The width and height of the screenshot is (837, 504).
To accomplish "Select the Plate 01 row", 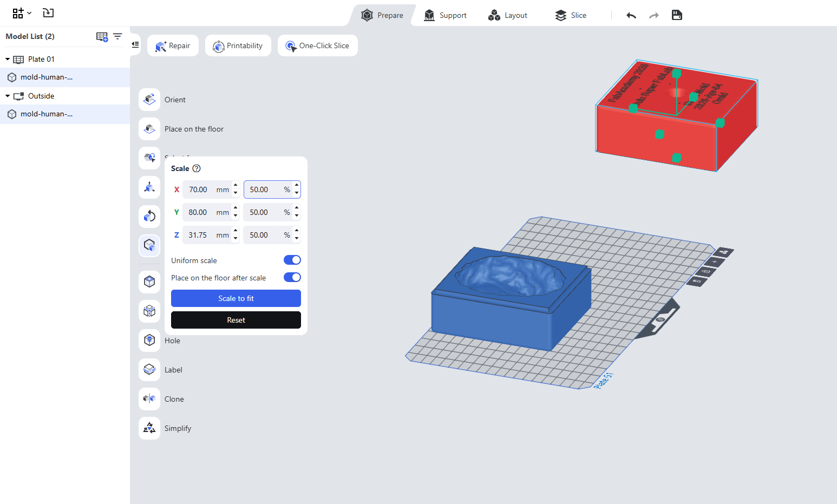I will pos(65,59).
